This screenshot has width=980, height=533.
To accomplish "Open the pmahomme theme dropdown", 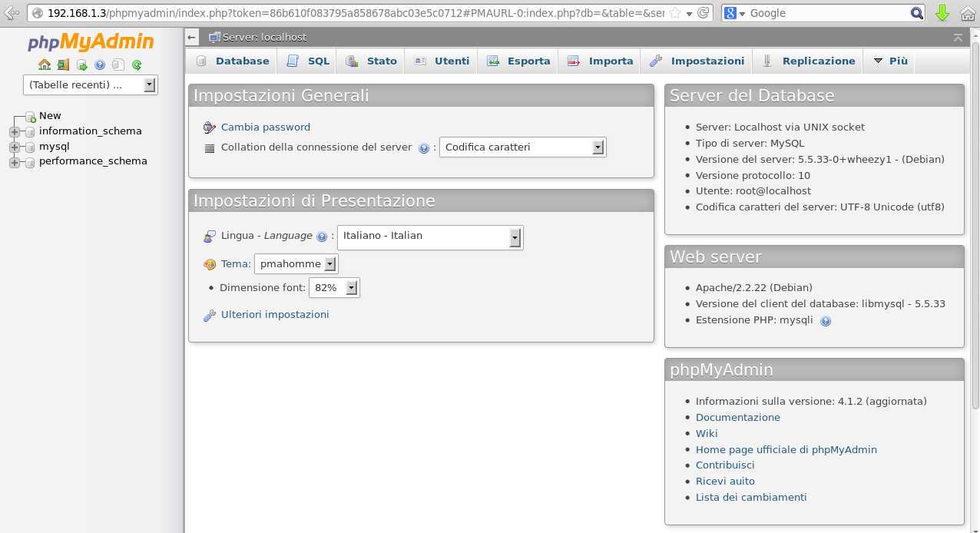I will 296,264.
